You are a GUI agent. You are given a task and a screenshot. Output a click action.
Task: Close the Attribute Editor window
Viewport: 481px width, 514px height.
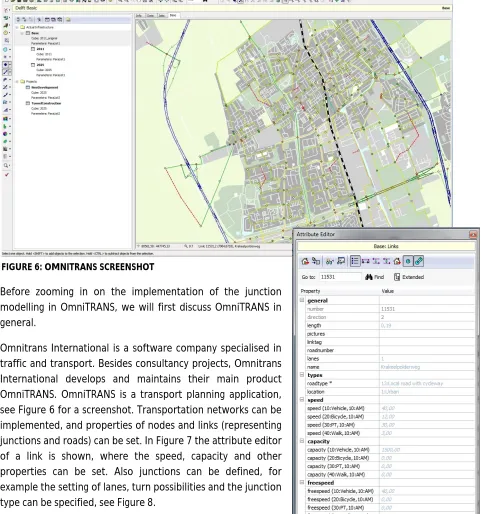coord(473,235)
